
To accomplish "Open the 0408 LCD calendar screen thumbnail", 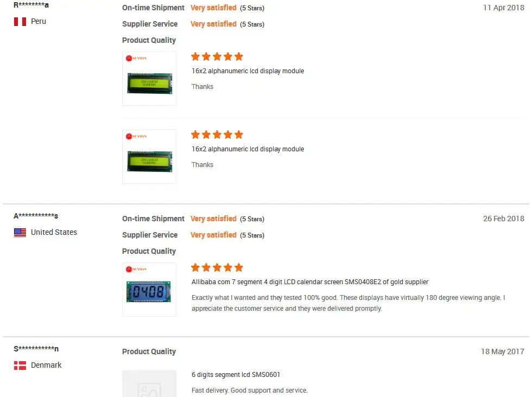I will (x=149, y=290).
